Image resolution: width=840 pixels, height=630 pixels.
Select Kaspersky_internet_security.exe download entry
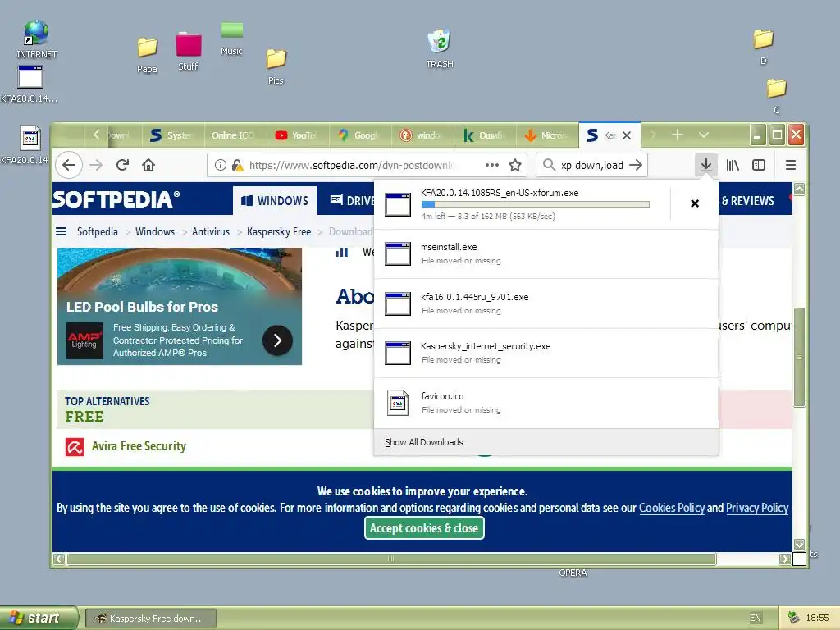[x=546, y=353]
